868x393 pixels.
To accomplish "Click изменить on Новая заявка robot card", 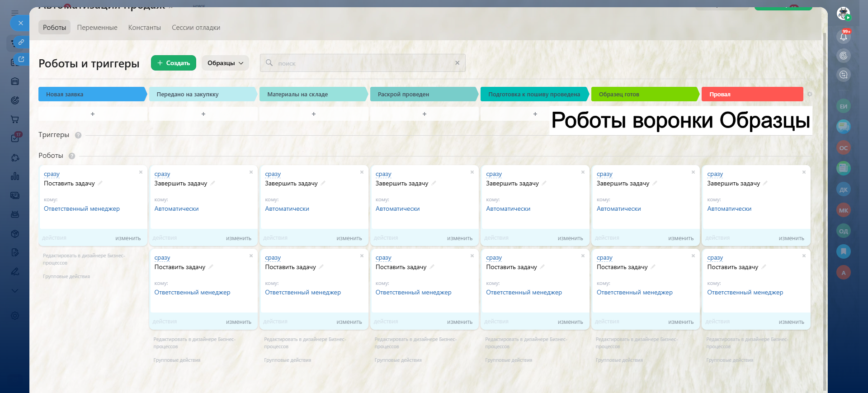I will point(128,238).
